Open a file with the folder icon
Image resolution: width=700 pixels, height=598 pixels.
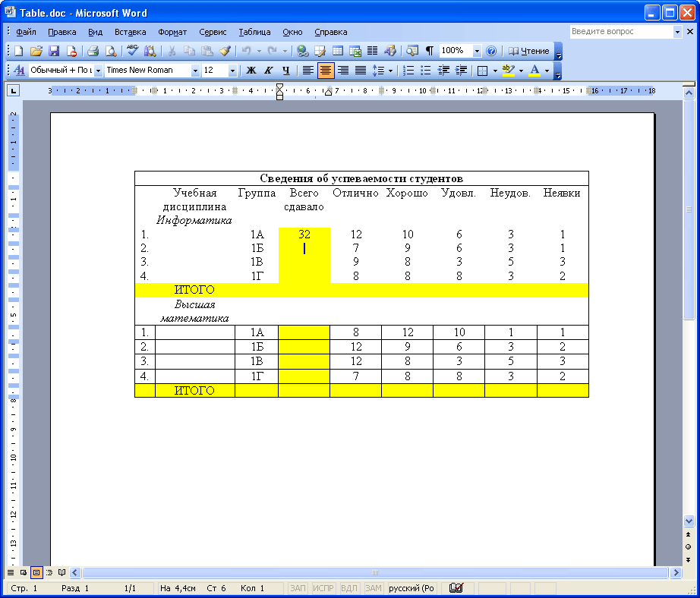click(36, 51)
